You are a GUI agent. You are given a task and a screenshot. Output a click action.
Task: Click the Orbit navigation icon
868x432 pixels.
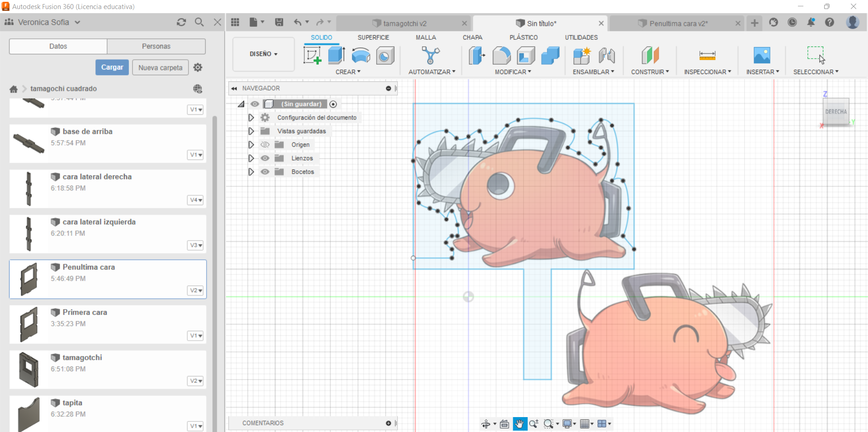coord(486,424)
